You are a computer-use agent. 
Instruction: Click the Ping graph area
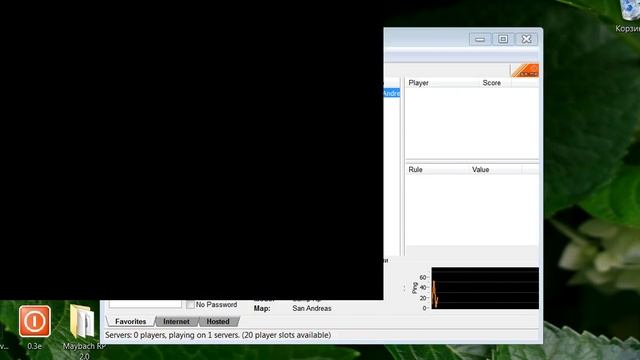click(x=485, y=288)
